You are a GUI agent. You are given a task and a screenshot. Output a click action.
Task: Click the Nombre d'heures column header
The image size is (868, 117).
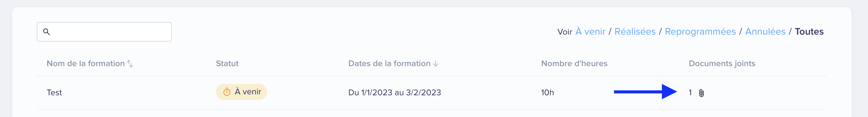[x=574, y=63]
